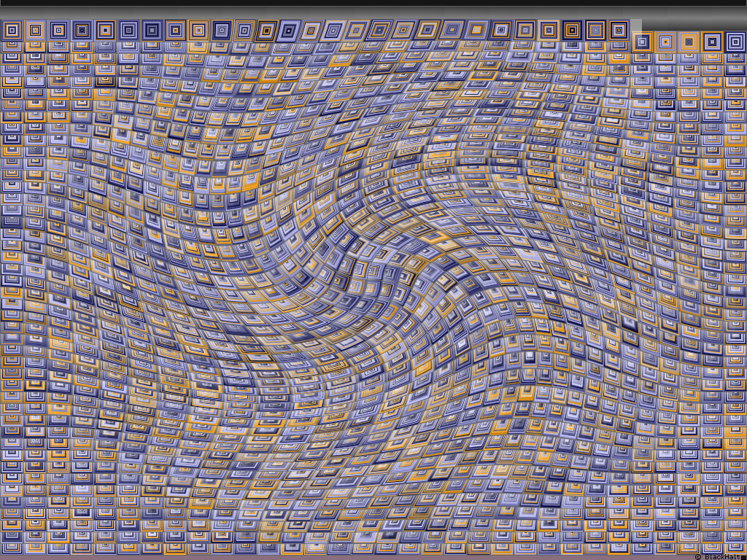Click the copyright symbol before BlackHalt
Image resolution: width=747 pixels, height=560 pixels.
point(698,556)
